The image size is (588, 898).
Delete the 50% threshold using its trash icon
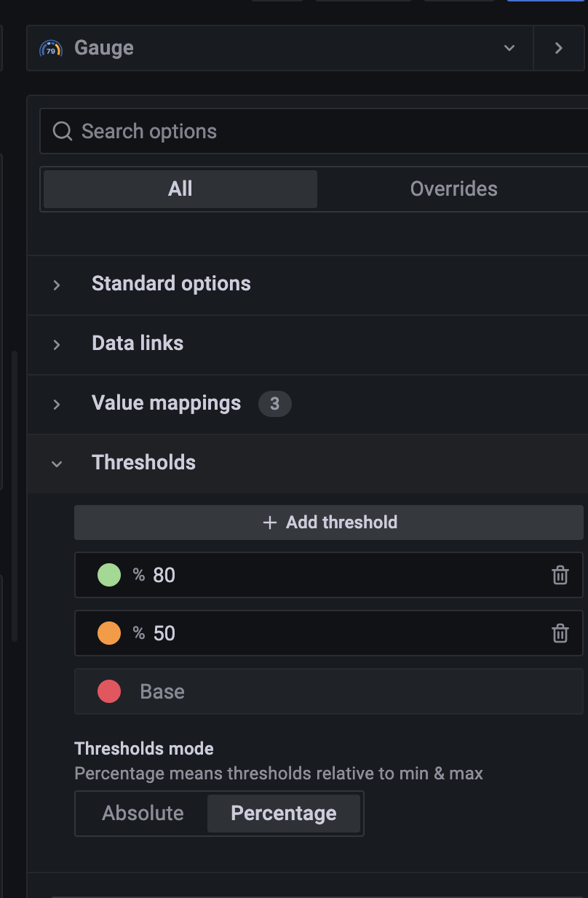[x=560, y=633]
